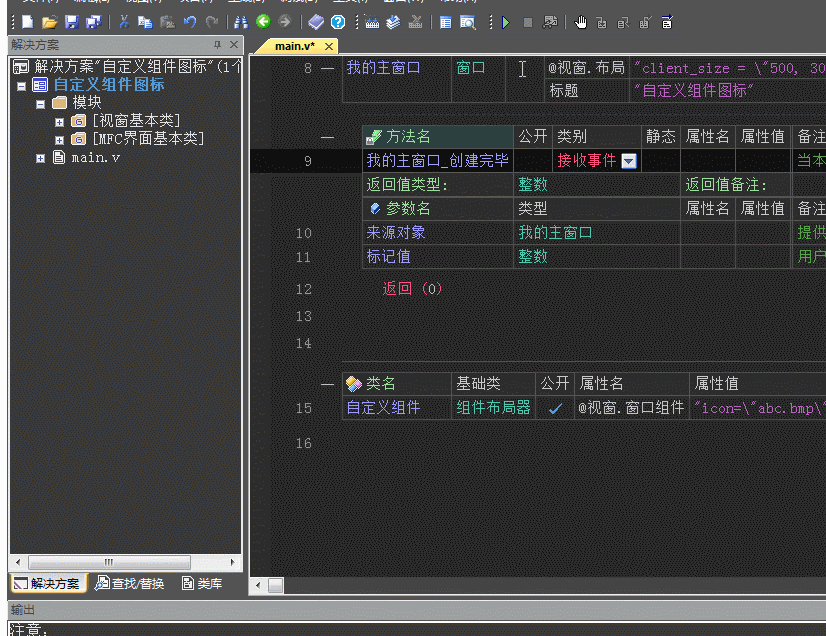The height and width of the screenshot is (636, 826).
Task: Click the binoculars Find icon
Action: pyautogui.click(x=241, y=22)
